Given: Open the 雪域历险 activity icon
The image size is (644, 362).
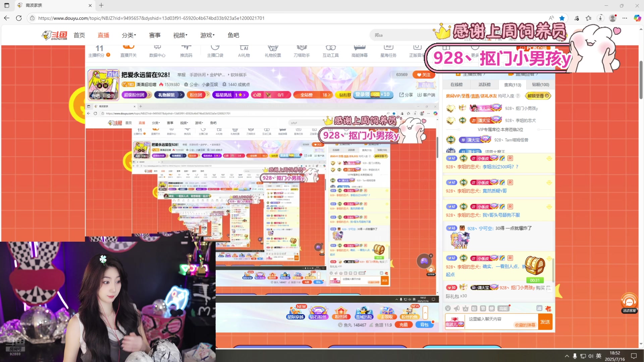Looking at the screenshot, I should tap(364, 312).
